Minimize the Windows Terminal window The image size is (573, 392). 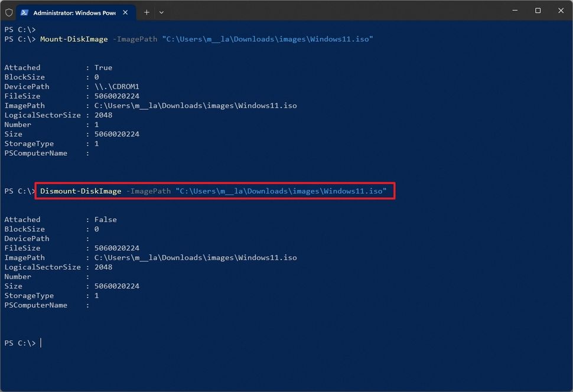click(x=515, y=11)
